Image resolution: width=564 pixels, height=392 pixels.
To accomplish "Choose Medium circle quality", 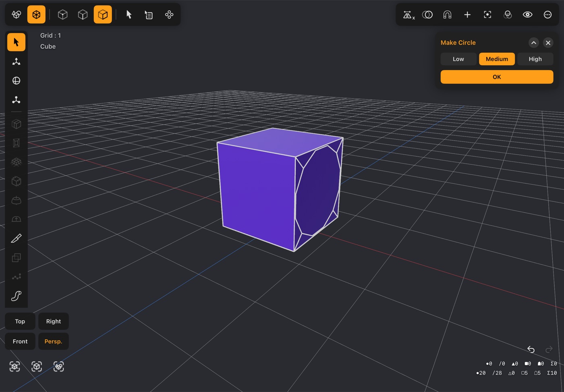I will click(497, 59).
